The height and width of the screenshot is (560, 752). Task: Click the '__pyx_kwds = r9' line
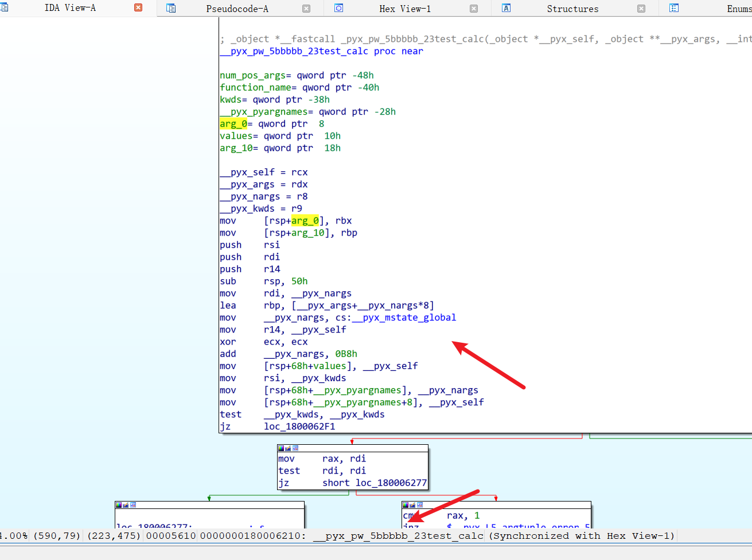tap(261, 208)
